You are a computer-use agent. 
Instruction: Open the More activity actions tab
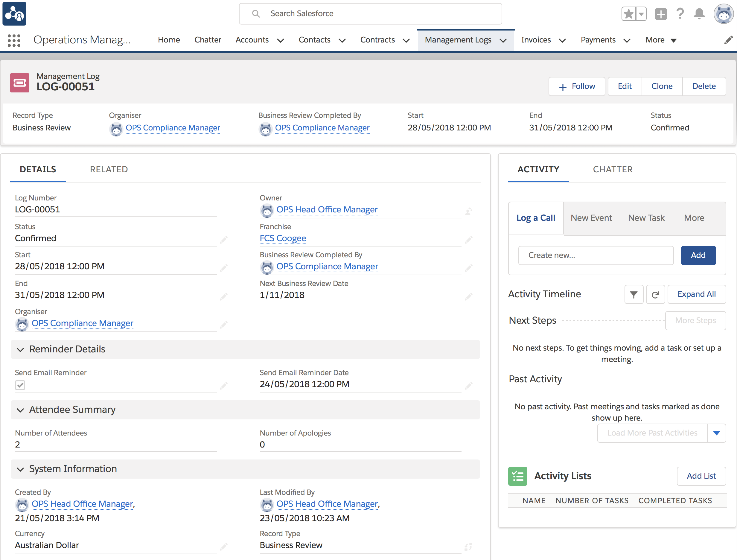tap(694, 218)
